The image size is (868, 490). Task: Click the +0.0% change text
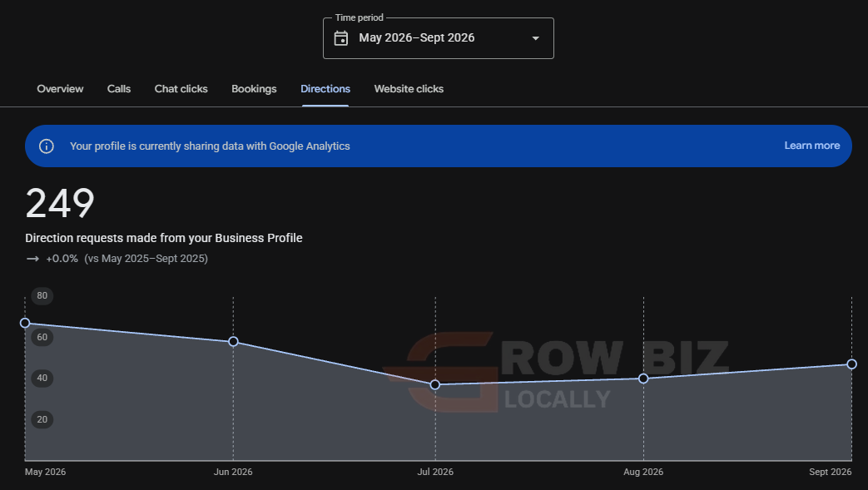[62, 259]
